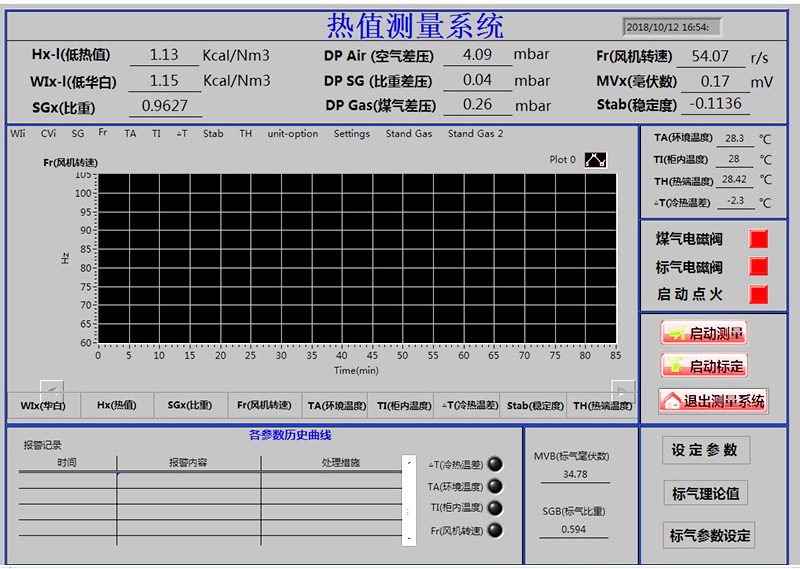This screenshot has height=569, width=800.
Task: Open the unit-option tab
Action: 293,134
